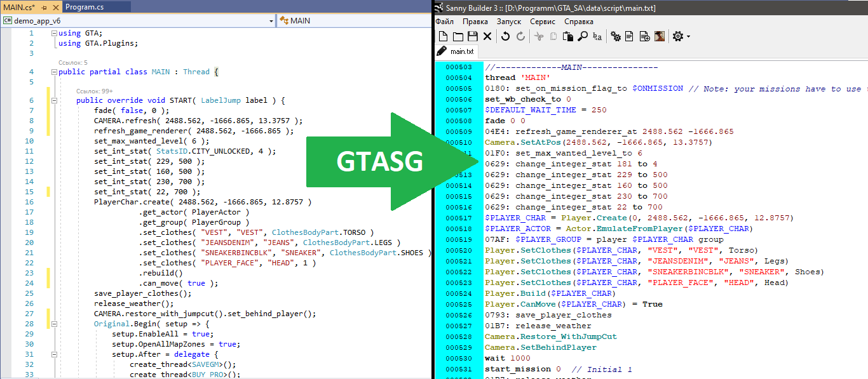The height and width of the screenshot is (379, 868).
Task: Click the '0793: save_player_clothes' line
Action: pyautogui.click(x=548, y=316)
